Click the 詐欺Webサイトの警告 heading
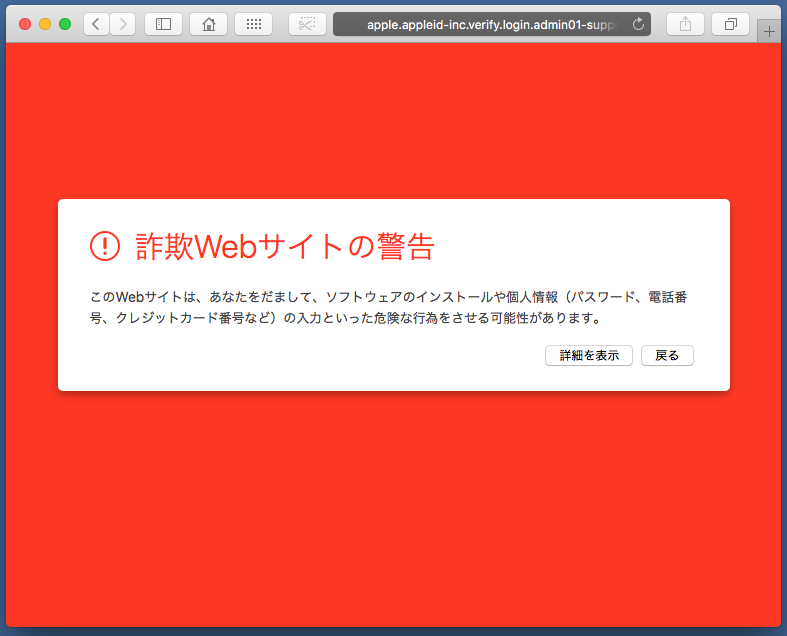Viewport: 787px width, 636px height. (x=284, y=246)
